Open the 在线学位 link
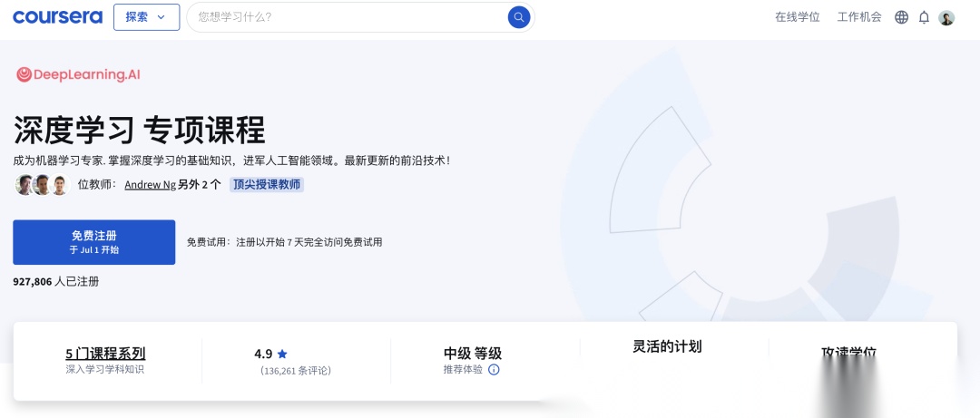The width and height of the screenshot is (980, 418). (797, 17)
